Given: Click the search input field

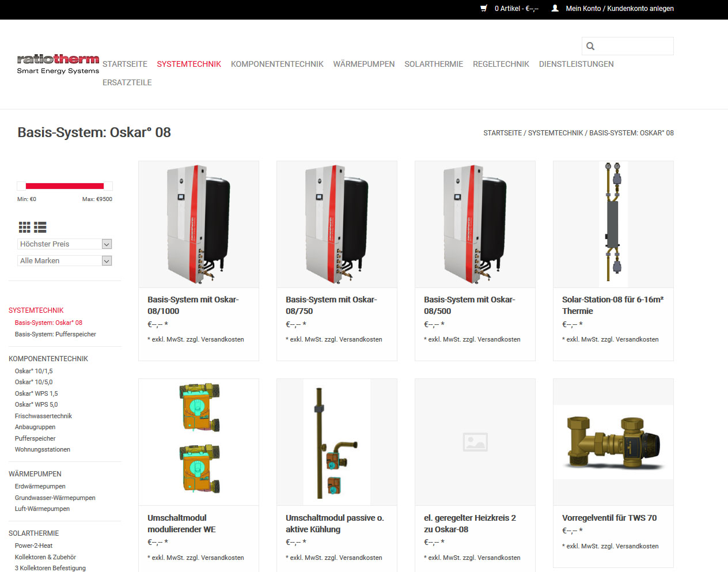Looking at the screenshot, I should [x=628, y=46].
